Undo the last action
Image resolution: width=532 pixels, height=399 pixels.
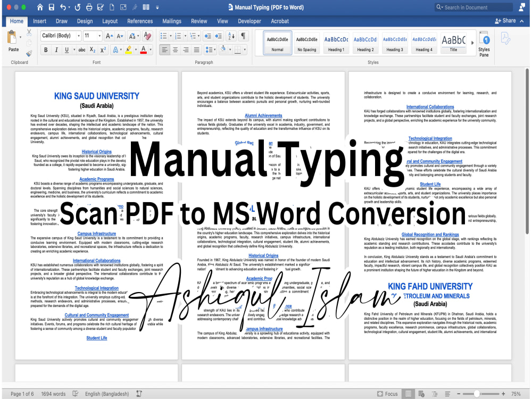(63, 7)
